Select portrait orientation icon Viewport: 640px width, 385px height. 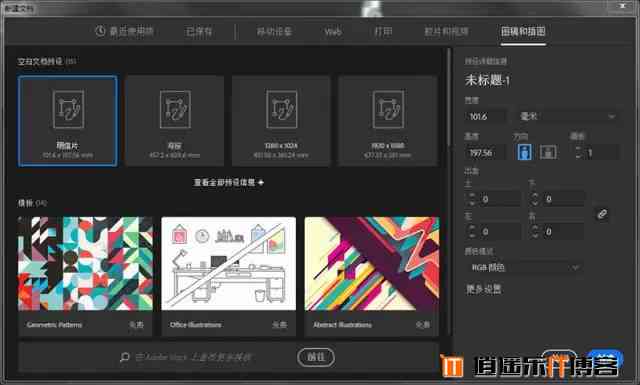(524, 152)
